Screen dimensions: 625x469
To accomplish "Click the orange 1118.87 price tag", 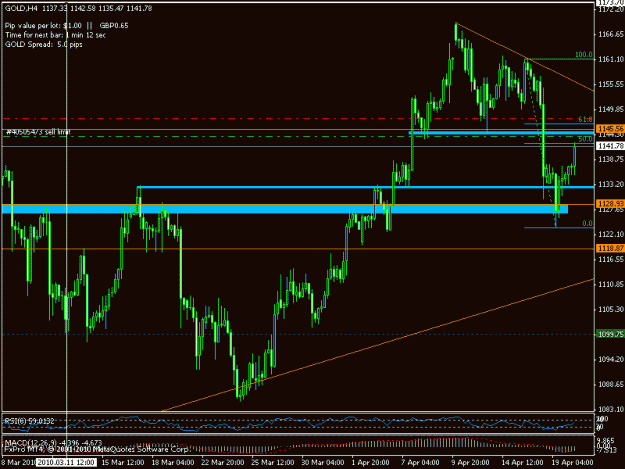I will pos(610,248).
